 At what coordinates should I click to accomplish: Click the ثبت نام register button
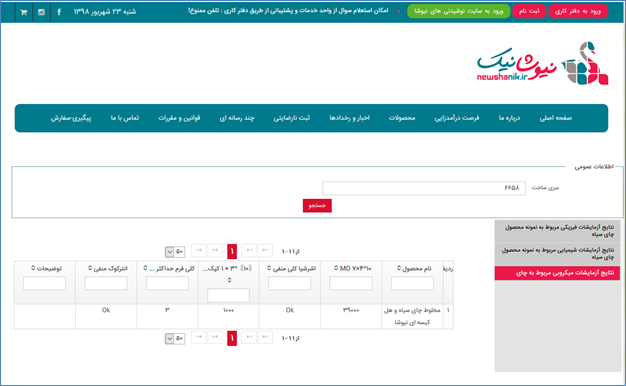[x=529, y=11]
